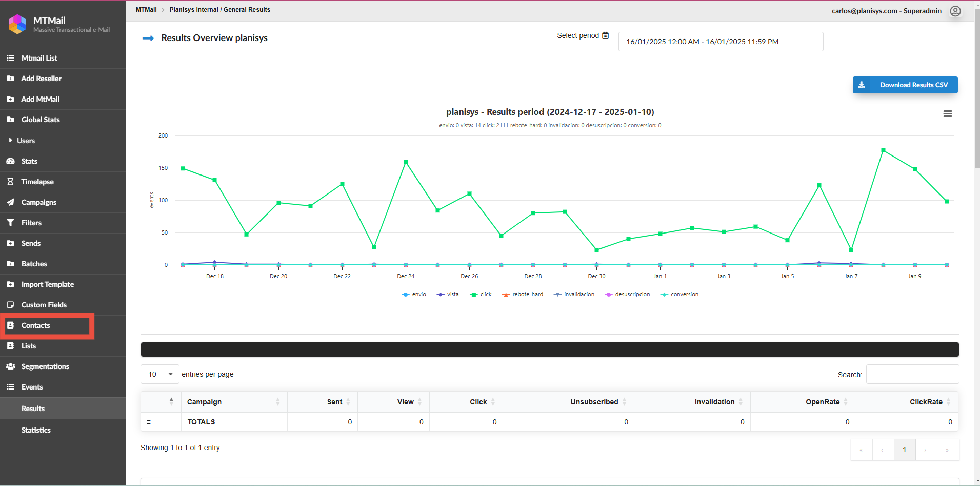
Task: Click the user profile avatar icon
Action: coord(955,11)
